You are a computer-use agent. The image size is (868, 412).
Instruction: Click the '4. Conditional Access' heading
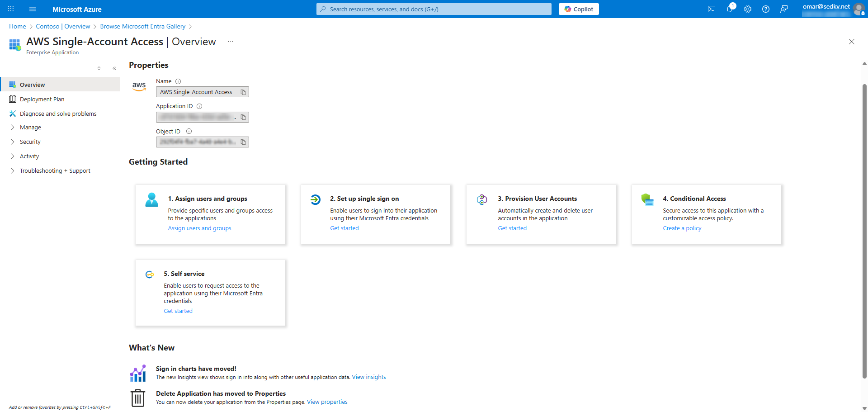[694, 199]
